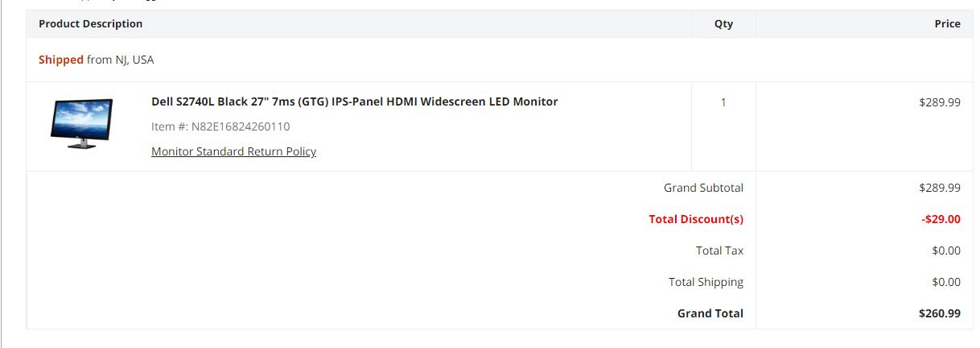Viewport: 980px width, 348px height.
Task: Click the quantity value 1
Action: click(723, 102)
